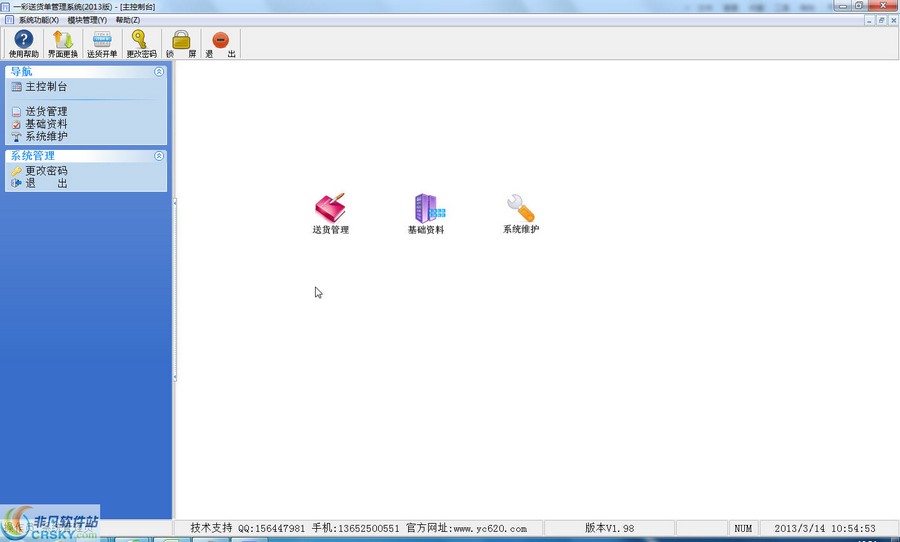Go to 基础资料 in the sidebar navigation

coord(46,124)
